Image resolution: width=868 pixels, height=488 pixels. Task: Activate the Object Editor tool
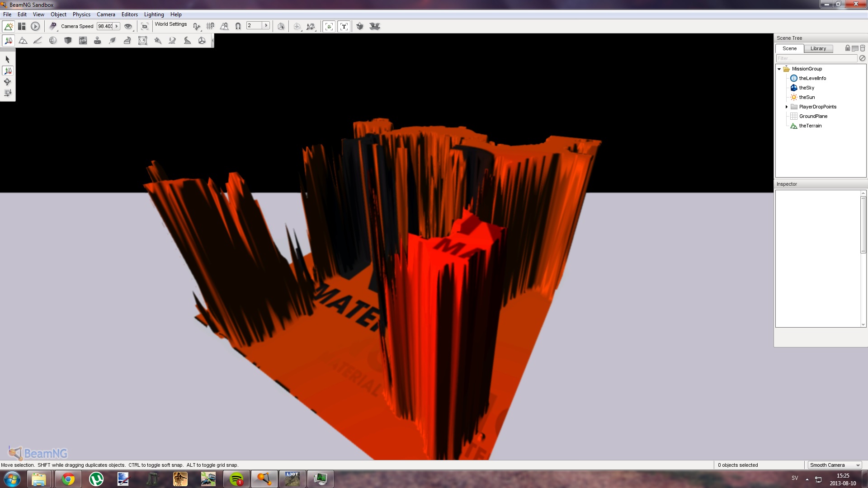point(9,41)
